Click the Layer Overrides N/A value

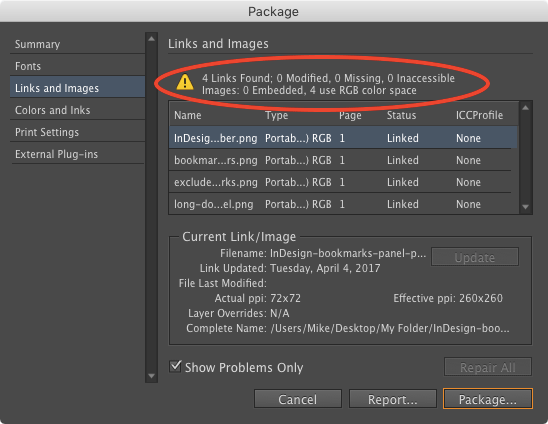(x=280, y=313)
